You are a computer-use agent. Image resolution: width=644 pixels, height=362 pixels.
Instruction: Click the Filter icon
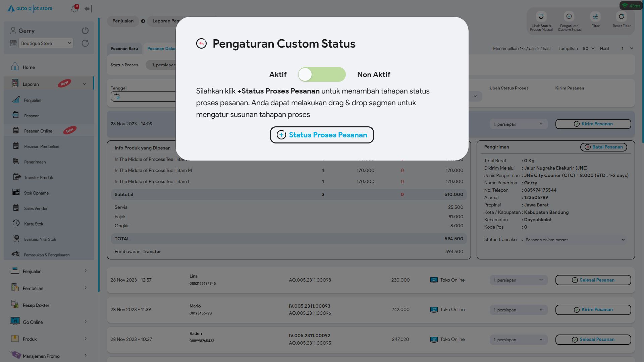coord(595,17)
